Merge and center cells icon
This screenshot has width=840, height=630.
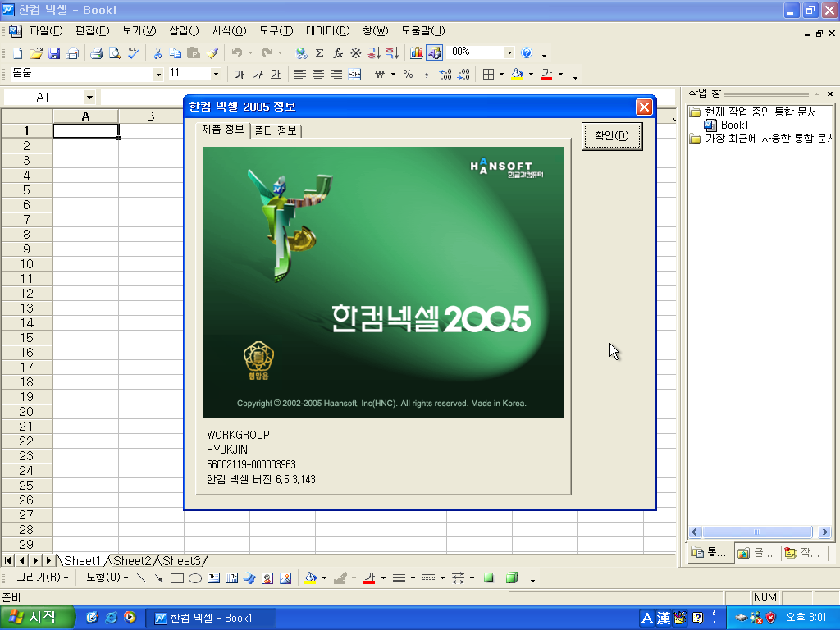point(354,75)
